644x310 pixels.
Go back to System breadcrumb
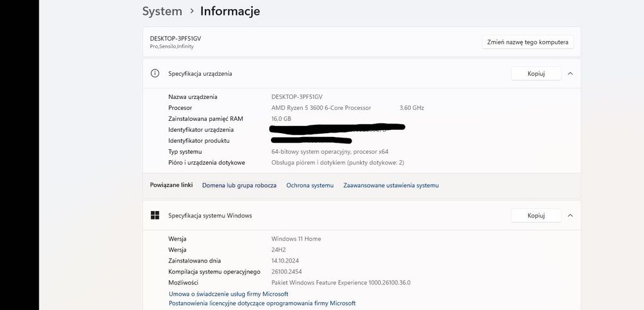tap(162, 11)
